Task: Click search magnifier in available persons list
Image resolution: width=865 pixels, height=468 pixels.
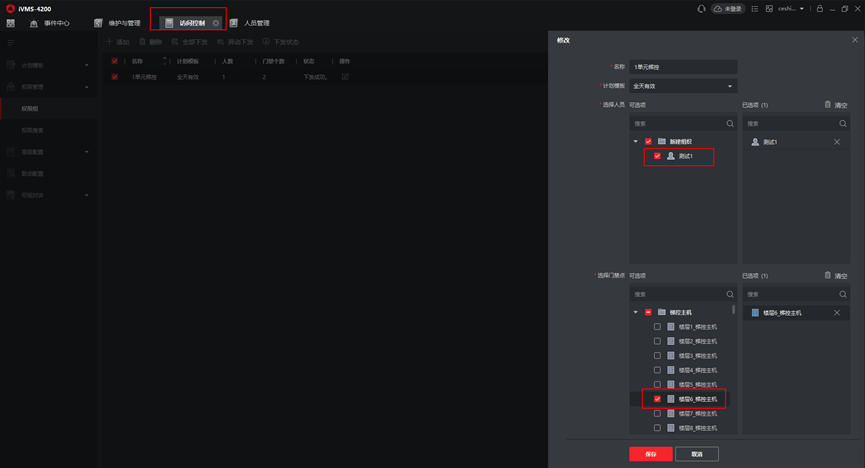Action: tap(730, 124)
